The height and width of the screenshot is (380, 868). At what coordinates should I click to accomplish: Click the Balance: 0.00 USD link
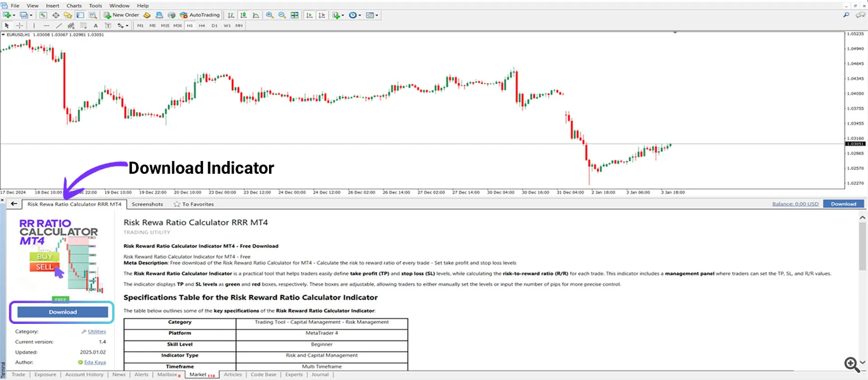(796, 204)
